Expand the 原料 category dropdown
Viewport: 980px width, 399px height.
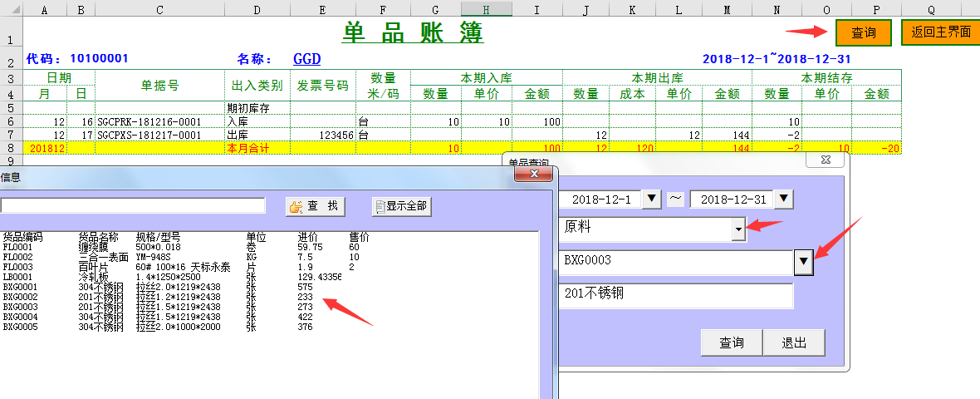[739, 229]
